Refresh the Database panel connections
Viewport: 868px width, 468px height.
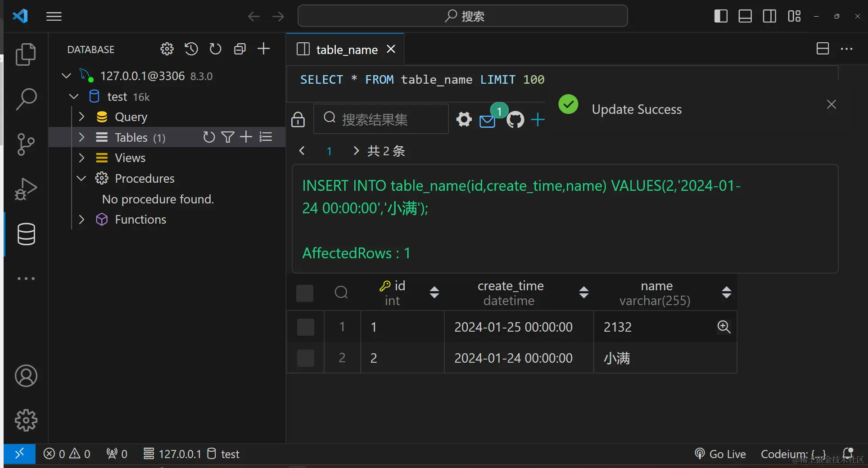[216, 49]
